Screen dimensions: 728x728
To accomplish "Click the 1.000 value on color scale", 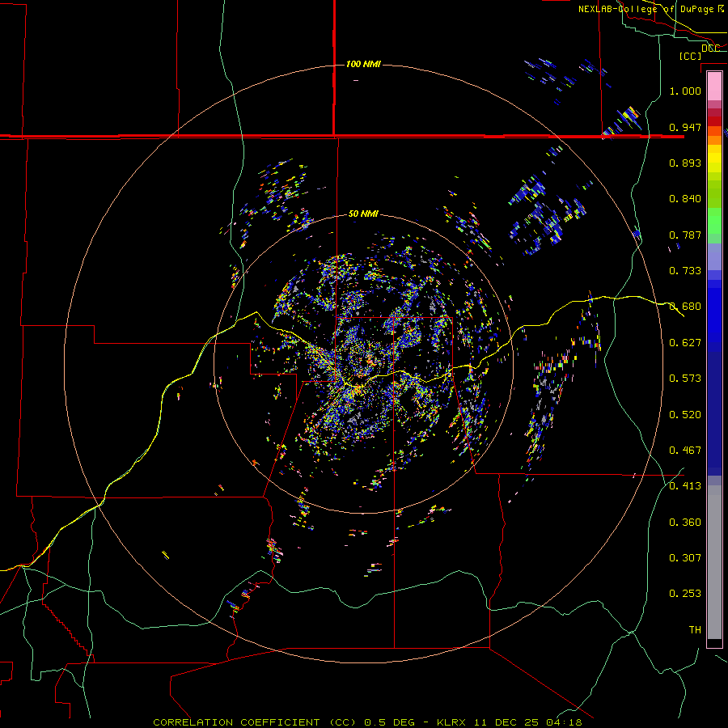I will [685, 91].
